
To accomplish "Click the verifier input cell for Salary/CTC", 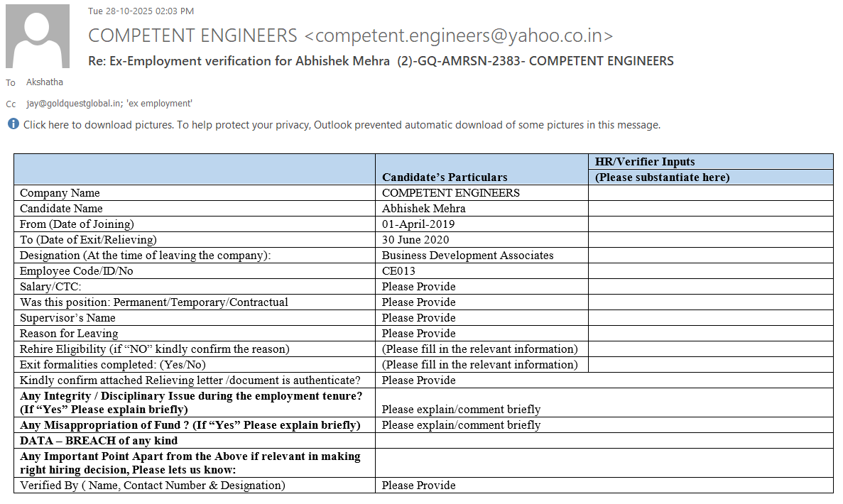I will (710, 287).
